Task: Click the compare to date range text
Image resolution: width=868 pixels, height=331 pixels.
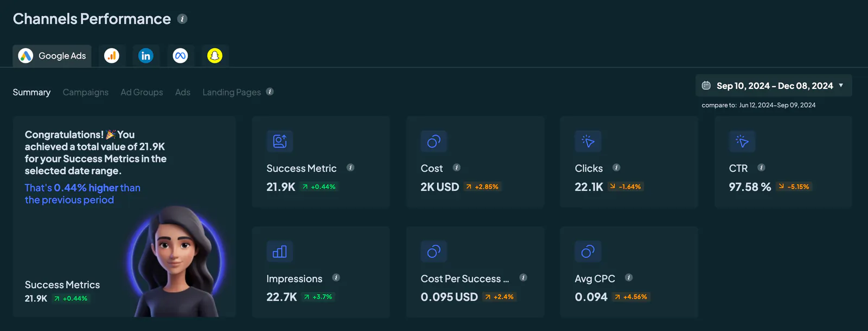Action: click(758, 105)
